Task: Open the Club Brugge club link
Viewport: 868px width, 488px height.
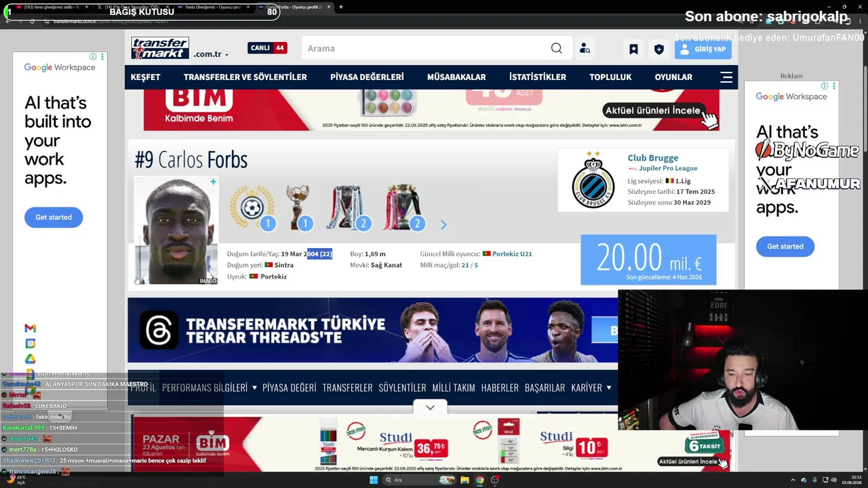Action: (x=653, y=158)
